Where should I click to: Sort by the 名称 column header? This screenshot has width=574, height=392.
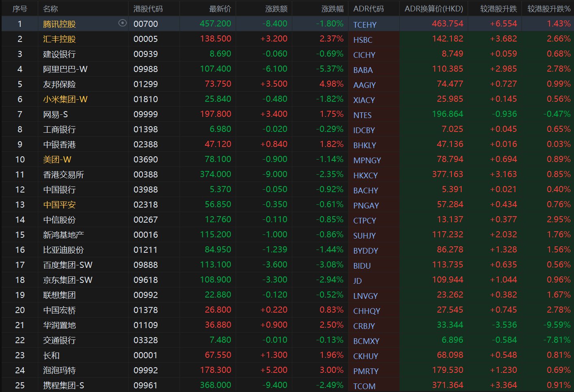[50, 9]
